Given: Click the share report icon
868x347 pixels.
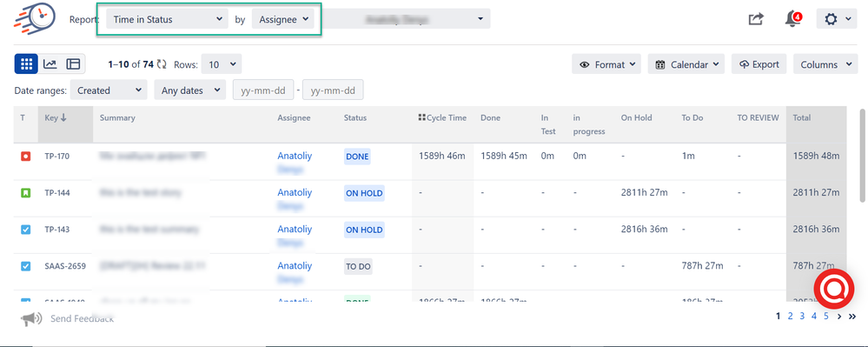Looking at the screenshot, I should click(x=756, y=19).
